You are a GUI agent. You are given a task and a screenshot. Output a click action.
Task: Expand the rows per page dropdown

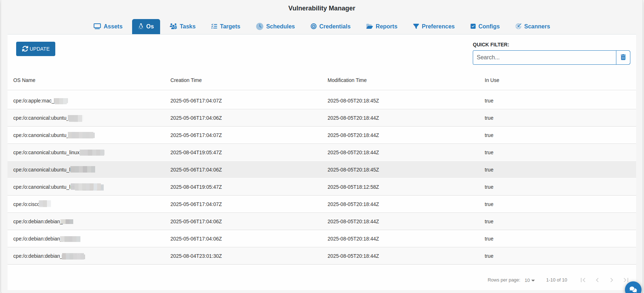529,280
